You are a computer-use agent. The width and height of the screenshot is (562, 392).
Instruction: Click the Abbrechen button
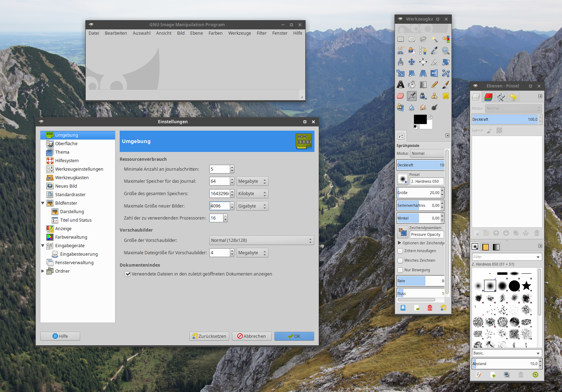pyautogui.click(x=252, y=336)
